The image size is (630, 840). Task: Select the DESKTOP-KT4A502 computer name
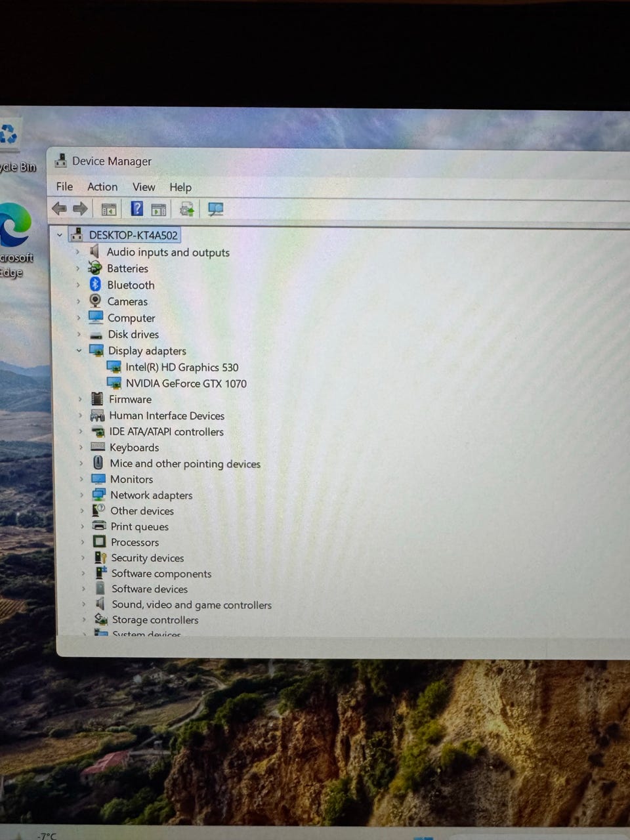coord(133,235)
